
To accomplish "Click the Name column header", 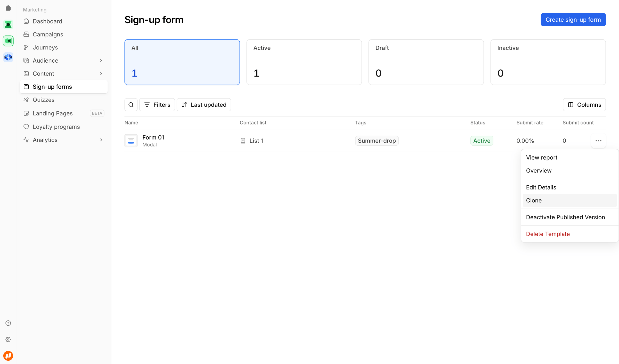I will coord(131,123).
